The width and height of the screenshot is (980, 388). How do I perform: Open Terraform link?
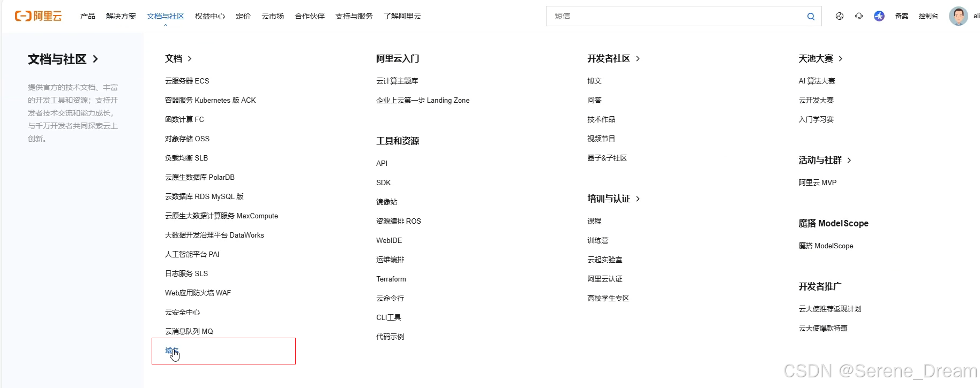391,279
